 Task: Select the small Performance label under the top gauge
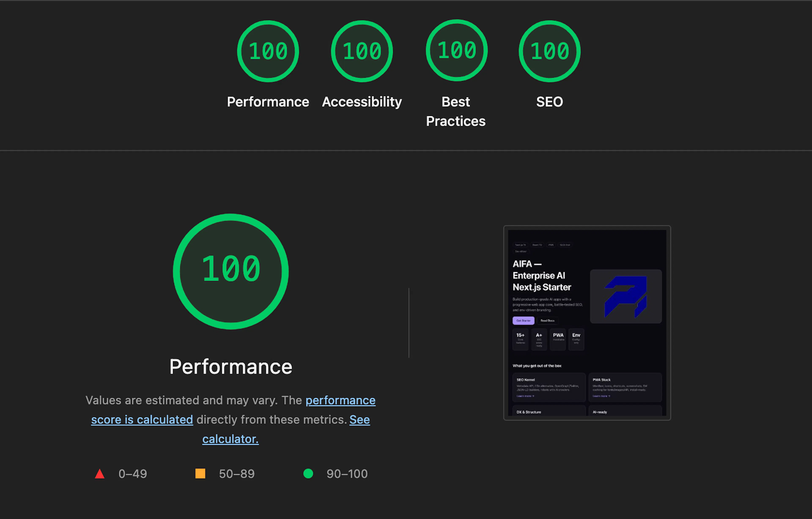pos(268,102)
